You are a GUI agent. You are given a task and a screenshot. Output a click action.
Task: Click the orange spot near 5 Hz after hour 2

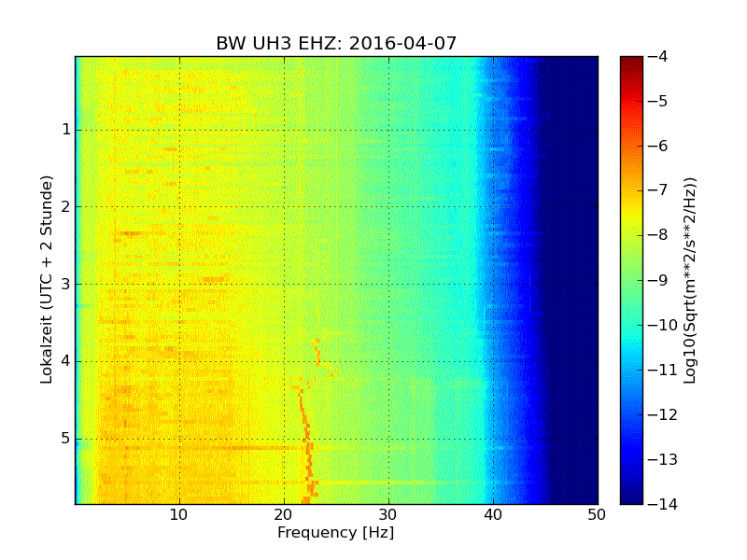pyautogui.click(x=130, y=233)
